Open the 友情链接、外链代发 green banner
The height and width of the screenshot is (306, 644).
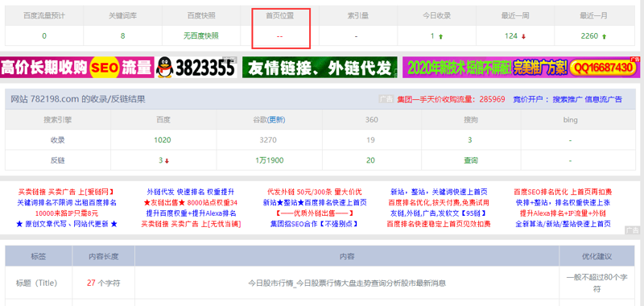click(x=320, y=68)
